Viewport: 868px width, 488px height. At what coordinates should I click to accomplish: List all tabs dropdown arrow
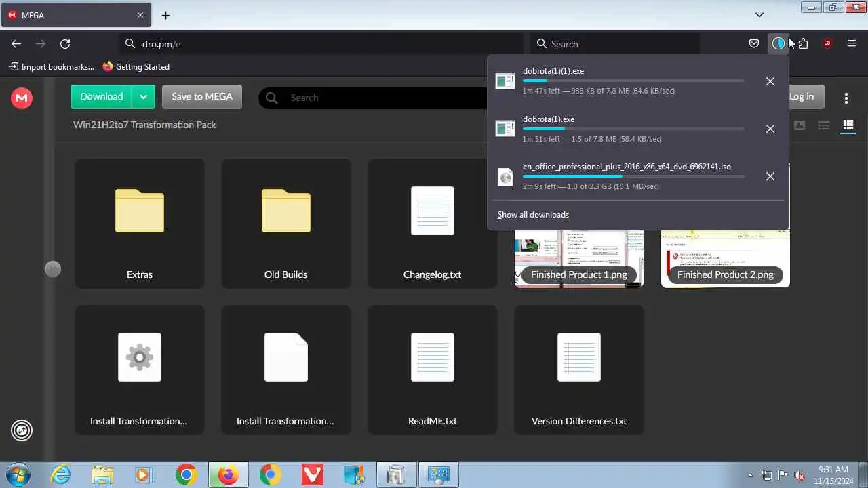tap(759, 15)
